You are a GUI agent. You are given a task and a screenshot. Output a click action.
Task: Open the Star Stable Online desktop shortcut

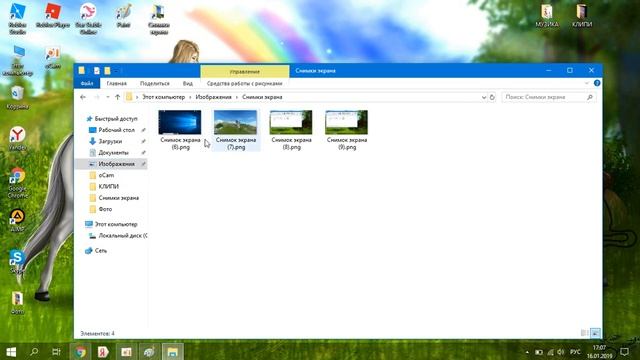pyautogui.click(x=88, y=18)
